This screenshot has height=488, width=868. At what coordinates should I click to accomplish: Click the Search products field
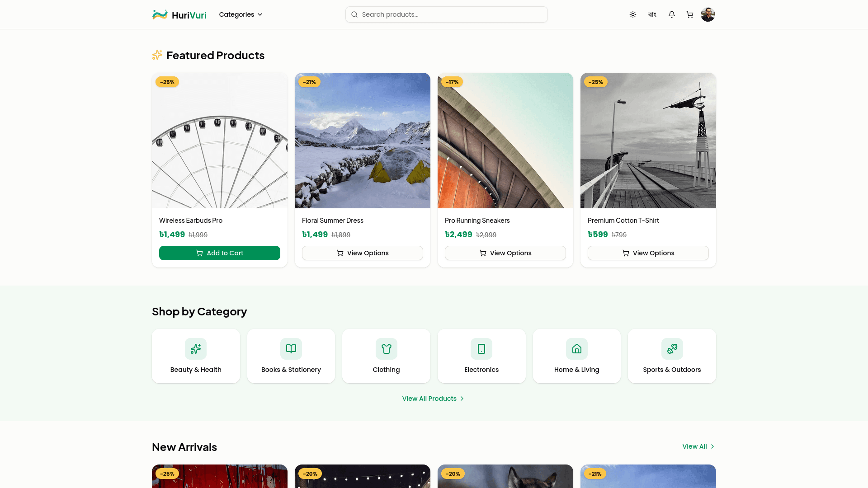[x=447, y=14]
